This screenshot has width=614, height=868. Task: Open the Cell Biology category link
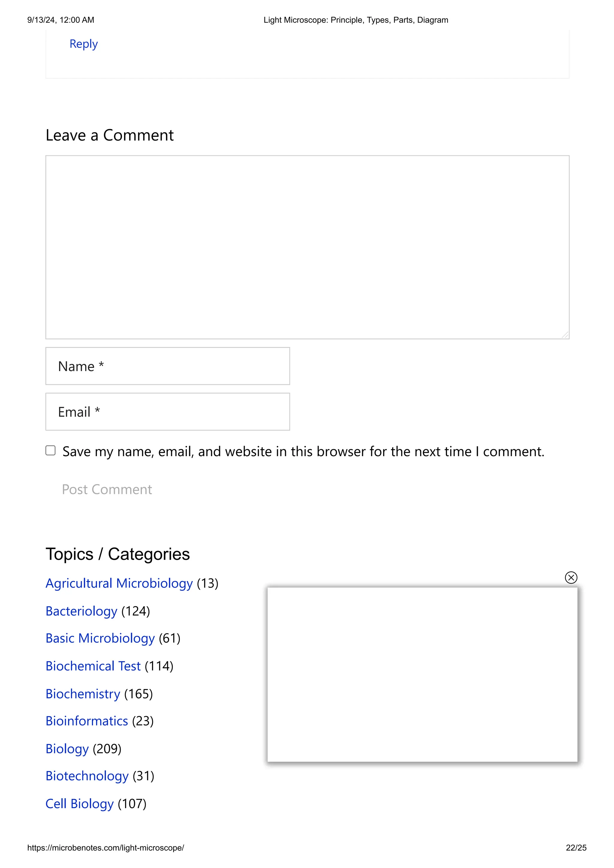(79, 803)
